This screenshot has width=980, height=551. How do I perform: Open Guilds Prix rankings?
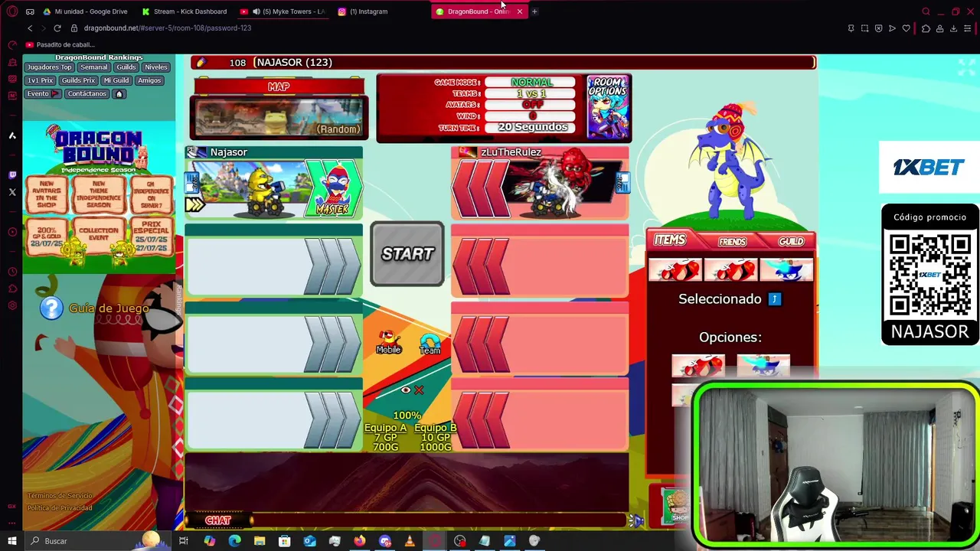click(78, 80)
